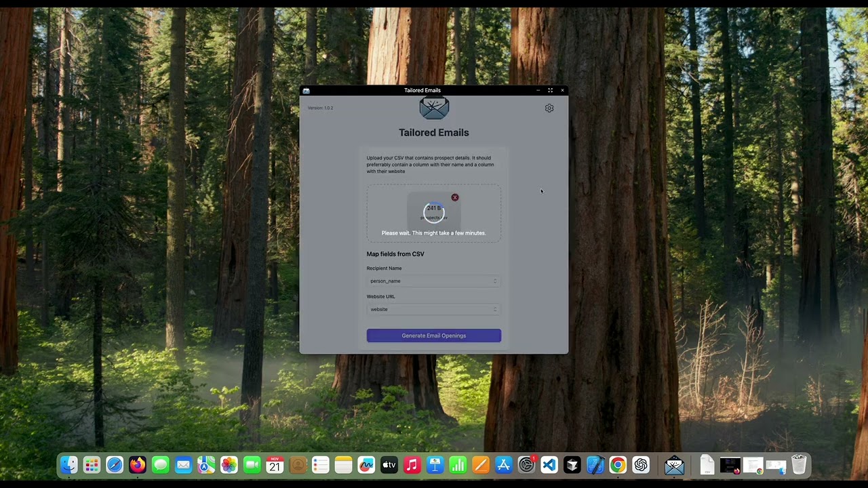The image size is (868, 488).
Task: Open the Recipient Name dropdown
Action: pos(434,281)
